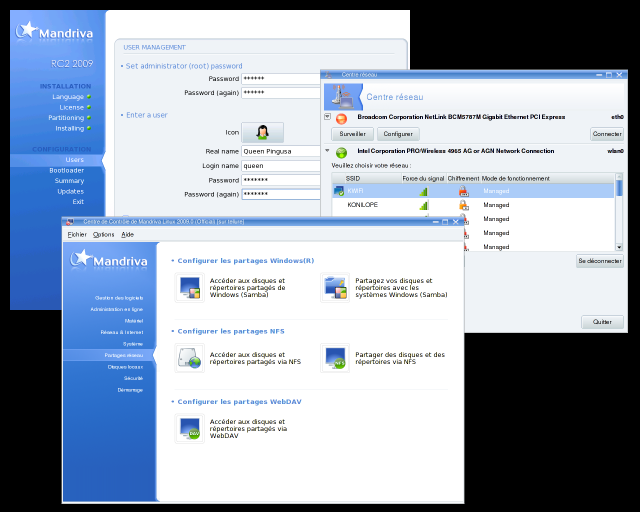Click 'Configurer les partages WebDAV' heading
Screen dimensions: 640x512
(239, 402)
